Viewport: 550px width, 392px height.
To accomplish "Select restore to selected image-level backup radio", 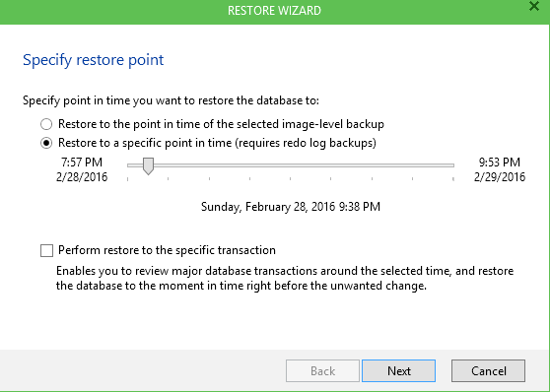I will tap(46, 124).
